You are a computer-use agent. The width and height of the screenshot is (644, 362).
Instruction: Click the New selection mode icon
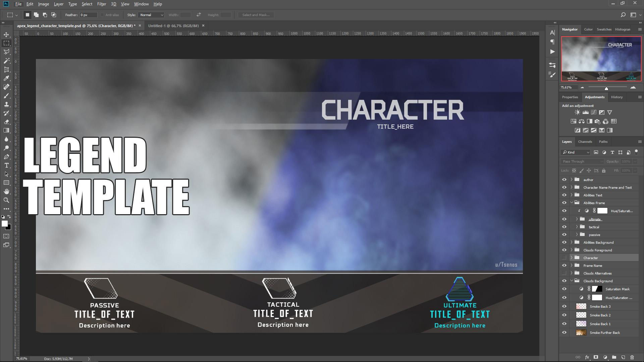click(x=28, y=15)
